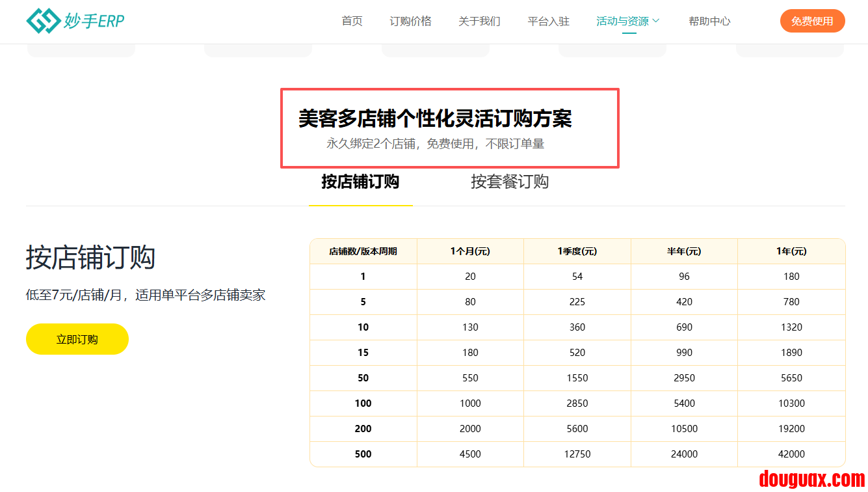The height and width of the screenshot is (492, 868).
Task: Click the 500 stores row label
Action: click(x=363, y=454)
